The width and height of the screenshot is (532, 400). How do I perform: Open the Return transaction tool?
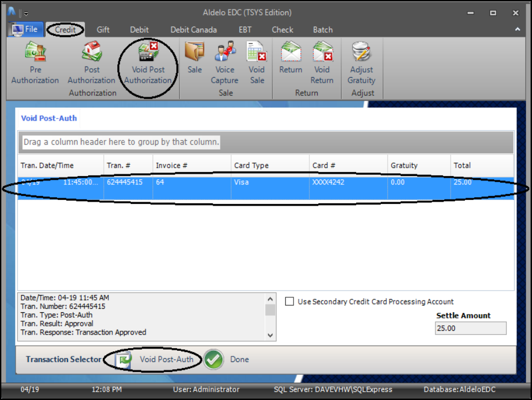pos(290,58)
